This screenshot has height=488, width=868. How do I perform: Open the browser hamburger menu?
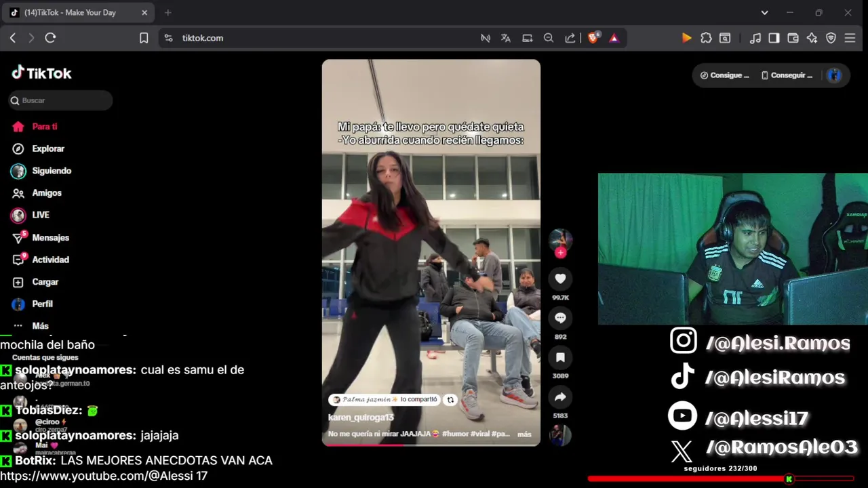[x=850, y=38]
